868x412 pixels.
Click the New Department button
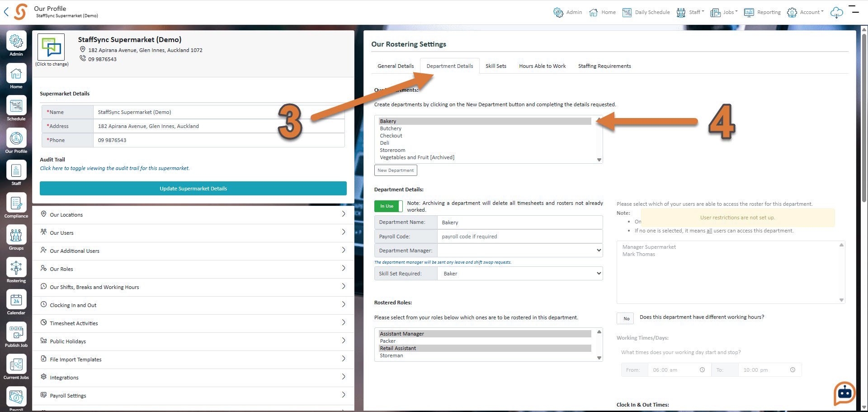click(396, 170)
